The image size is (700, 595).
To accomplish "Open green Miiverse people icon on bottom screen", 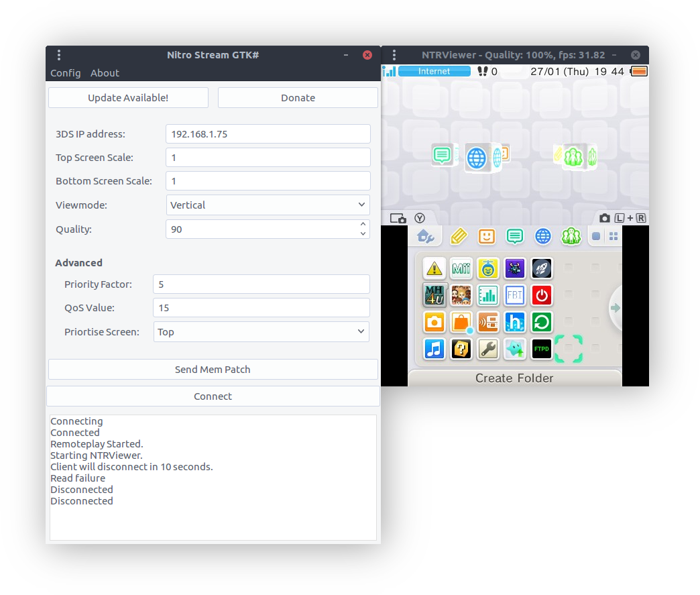I will pos(571,236).
